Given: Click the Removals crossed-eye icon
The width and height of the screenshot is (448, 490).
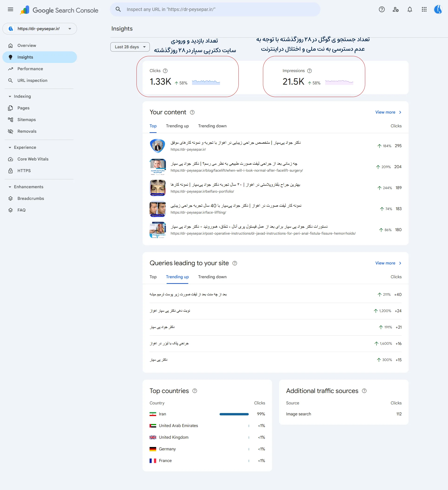Looking at the screenshot, I should tap(10, 131).
